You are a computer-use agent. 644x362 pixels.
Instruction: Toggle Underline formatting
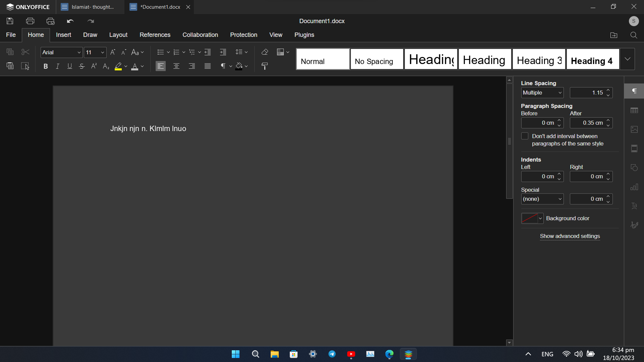coord(70,66)
